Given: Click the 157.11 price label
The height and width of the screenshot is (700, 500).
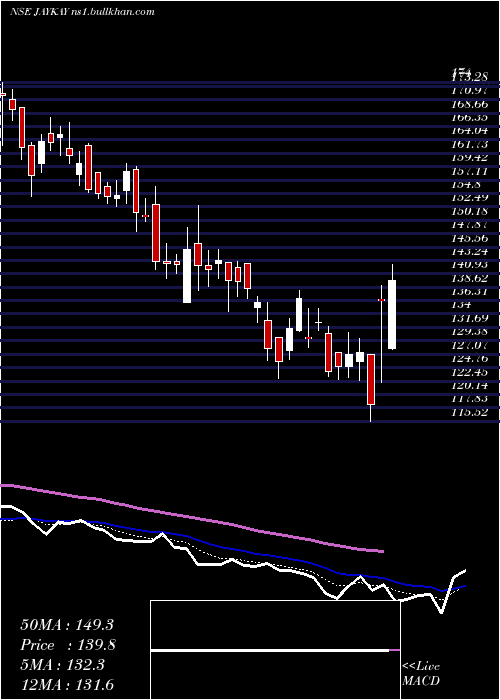Looking at the screenshot, I should coord(470,171).
